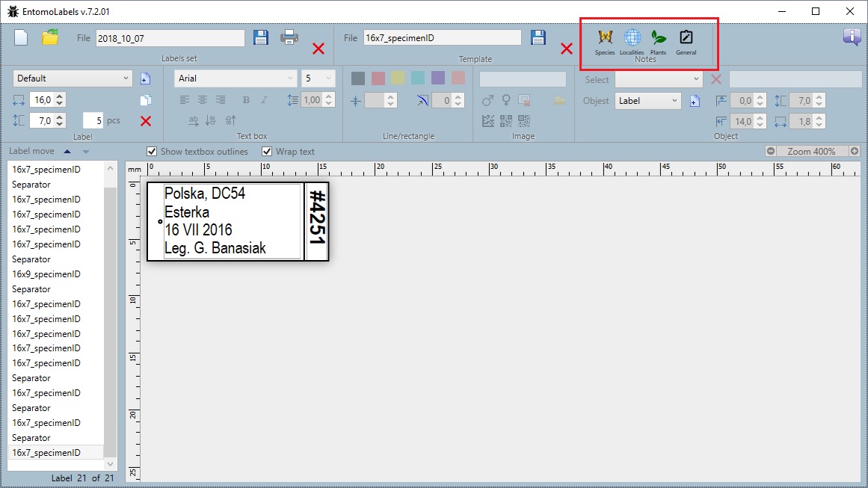Disable the Wrap text checkbox

[268, 152]
